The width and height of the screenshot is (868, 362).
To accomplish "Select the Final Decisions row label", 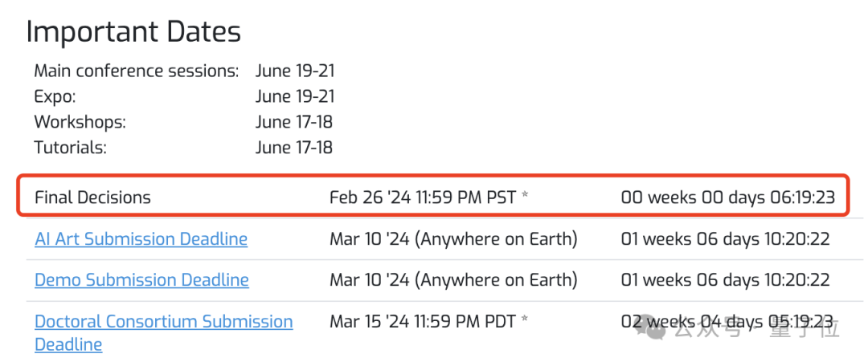I will tap(92, 197).
